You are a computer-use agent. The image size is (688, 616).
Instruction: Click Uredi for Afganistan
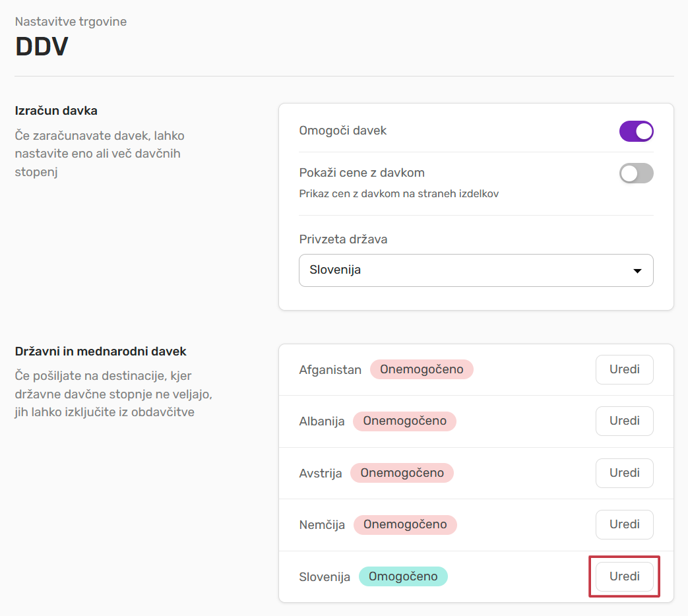624,369
